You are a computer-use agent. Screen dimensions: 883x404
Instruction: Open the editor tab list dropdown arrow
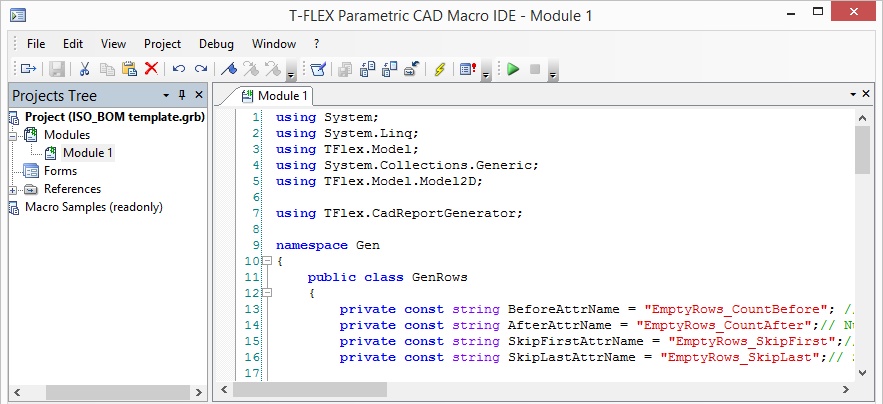tap(854, 94)
